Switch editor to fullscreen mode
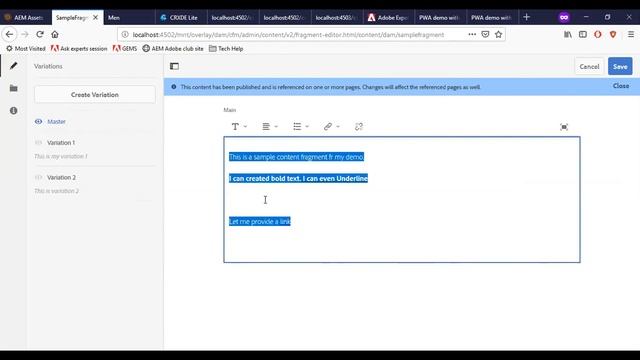 coord(564,127)
